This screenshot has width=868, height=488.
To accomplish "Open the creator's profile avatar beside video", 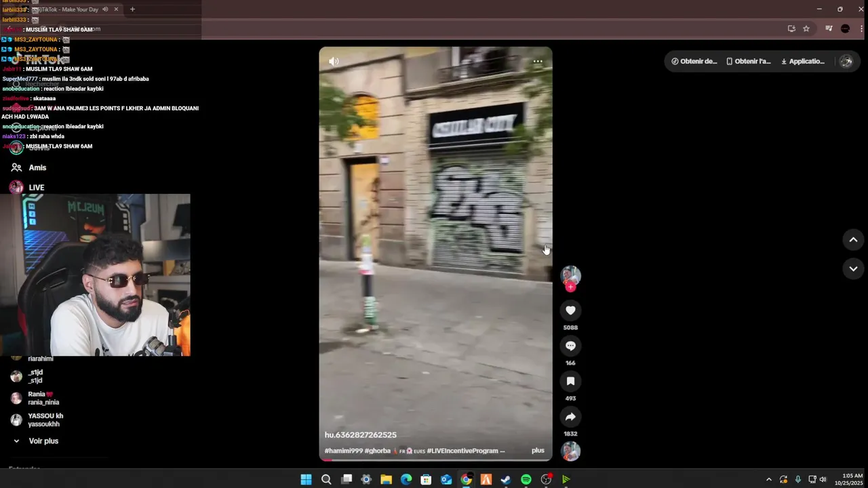I will (570, 275).
